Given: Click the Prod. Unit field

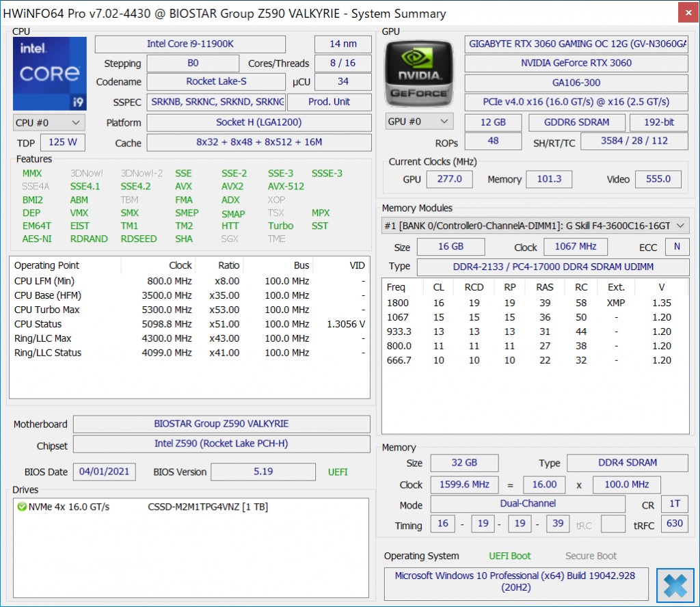Looking at the screenshot, I should [x=329, y=102].
